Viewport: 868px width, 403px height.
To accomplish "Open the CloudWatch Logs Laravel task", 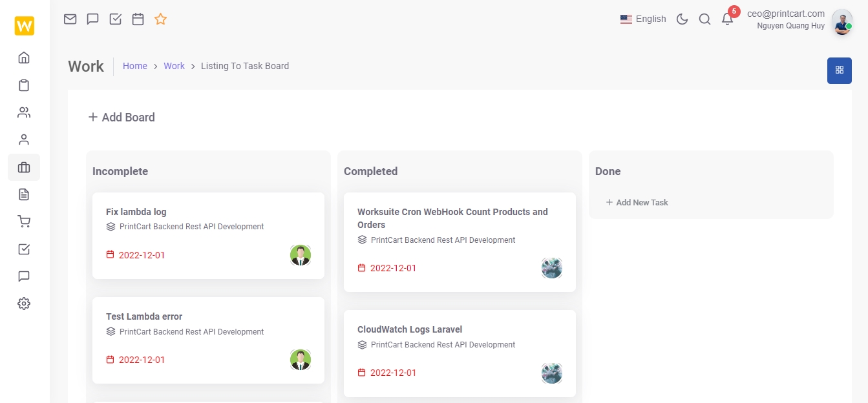I will coord(460,353).
